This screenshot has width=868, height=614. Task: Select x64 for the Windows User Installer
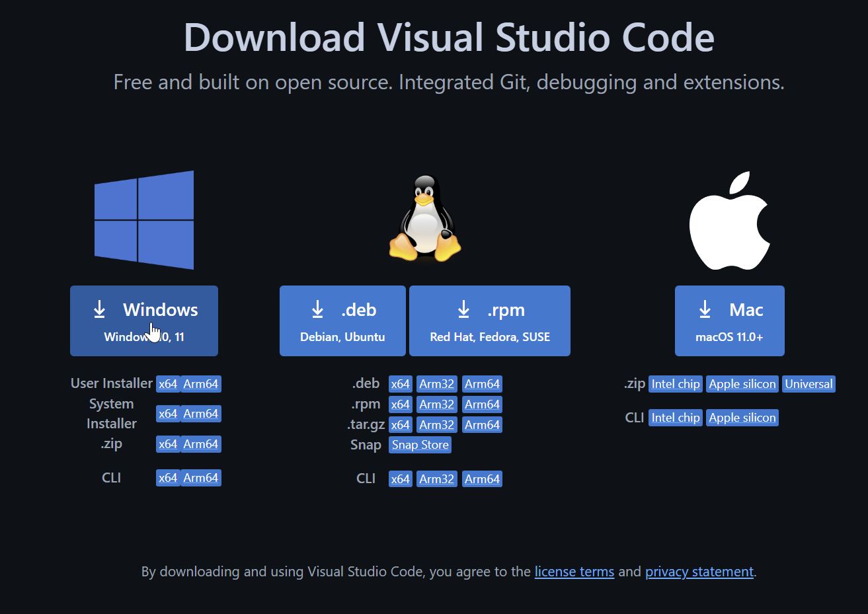pos(168,383)
